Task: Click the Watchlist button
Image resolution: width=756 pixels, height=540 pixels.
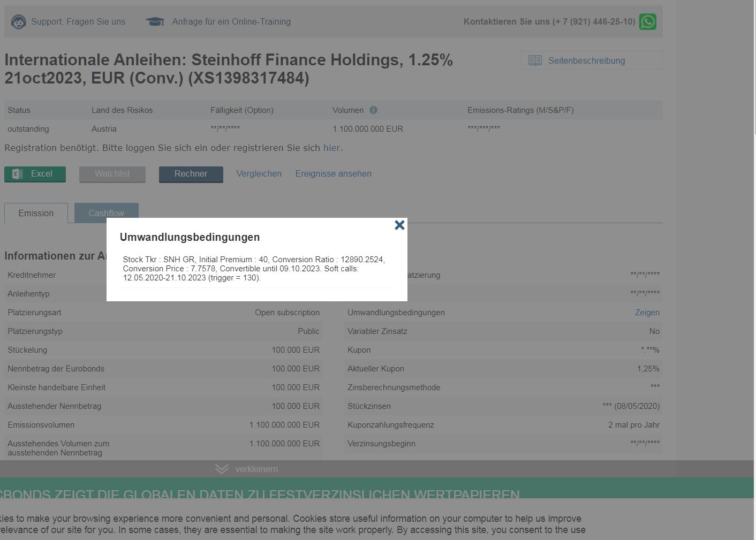Action: coord(112,174)
